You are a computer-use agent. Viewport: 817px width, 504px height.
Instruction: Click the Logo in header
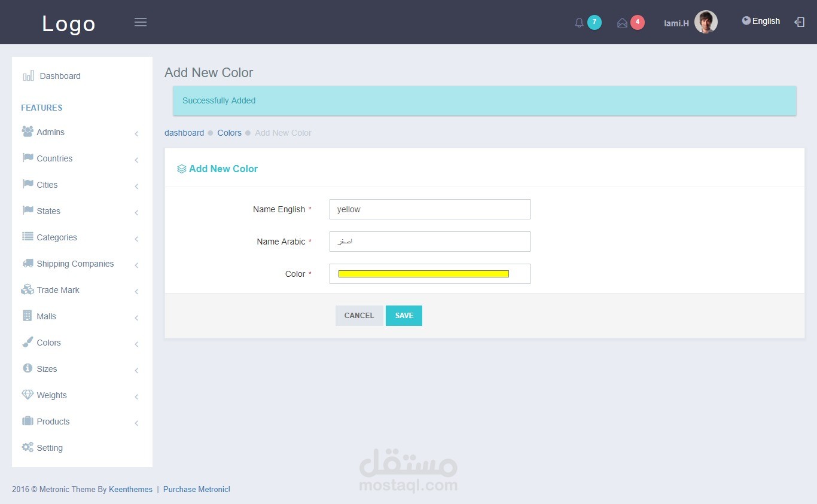pyautogui.click(x=69, y=23)
